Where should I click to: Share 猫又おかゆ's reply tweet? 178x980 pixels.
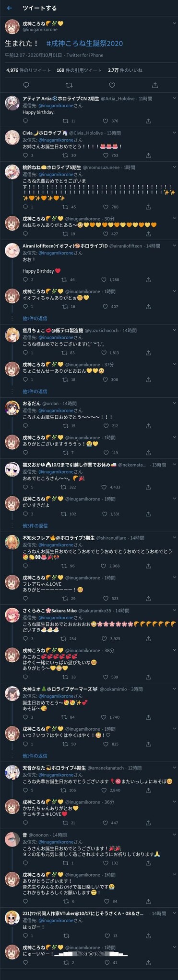(155, 487)
